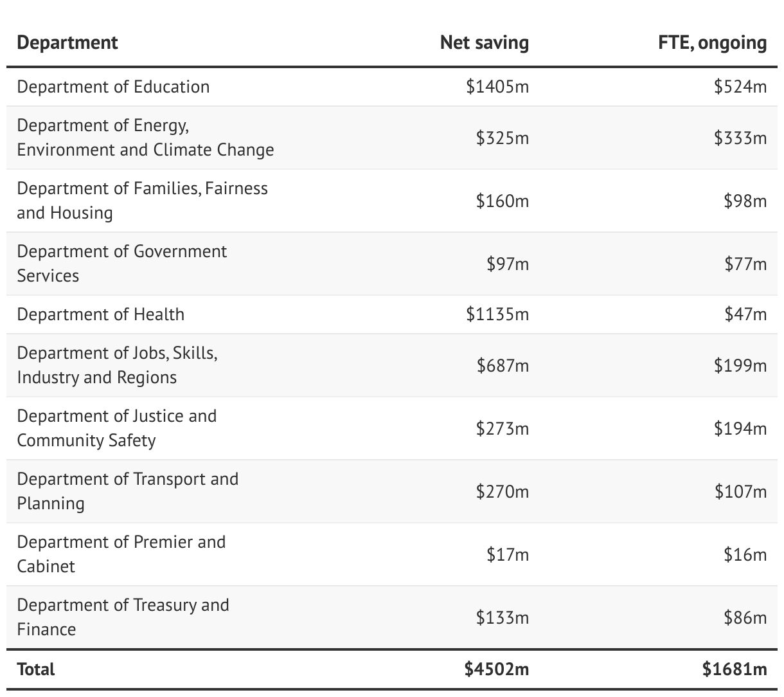Viewport: 784px width, 697px height.
Task: Click the $325m net saving cell
Action: (x=502, y=138)
